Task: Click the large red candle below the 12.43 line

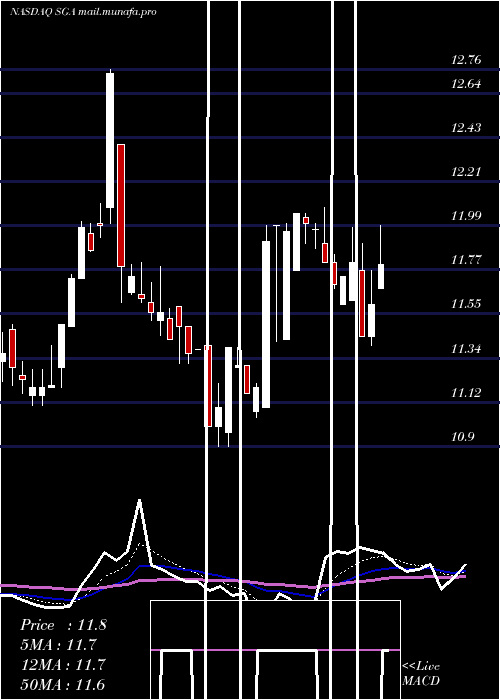Action: coord(121,205)
